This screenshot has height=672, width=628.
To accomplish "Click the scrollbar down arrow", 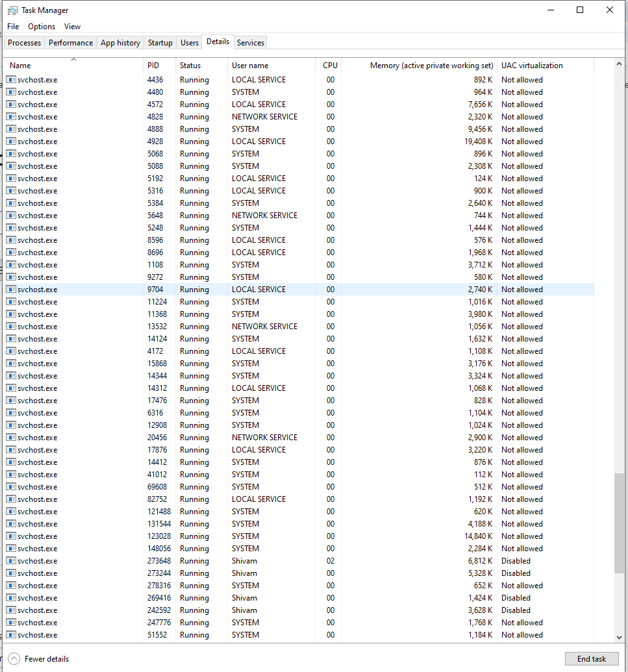I will [619, 638].
